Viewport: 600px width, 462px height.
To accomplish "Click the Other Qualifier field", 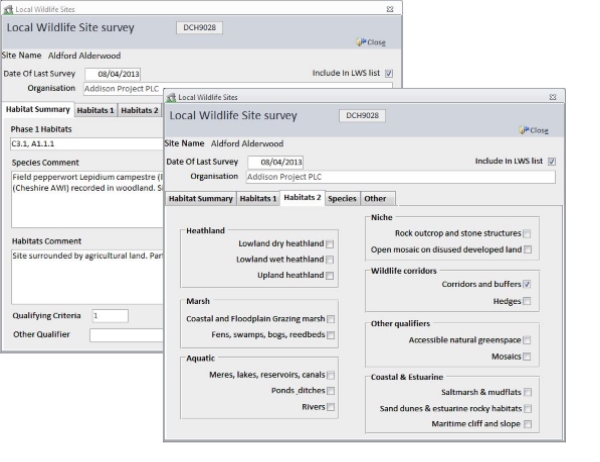I will click(127, 335).
